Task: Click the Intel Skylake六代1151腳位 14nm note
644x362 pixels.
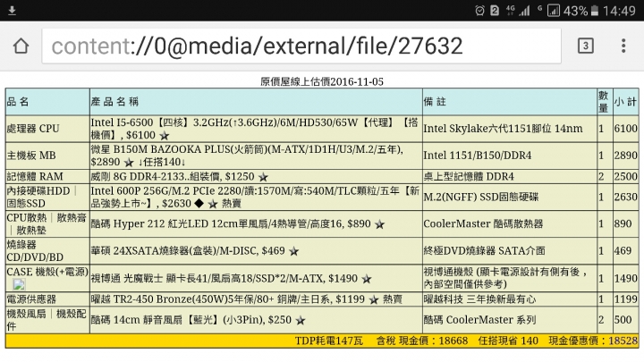Action: [x=503, y=129]
